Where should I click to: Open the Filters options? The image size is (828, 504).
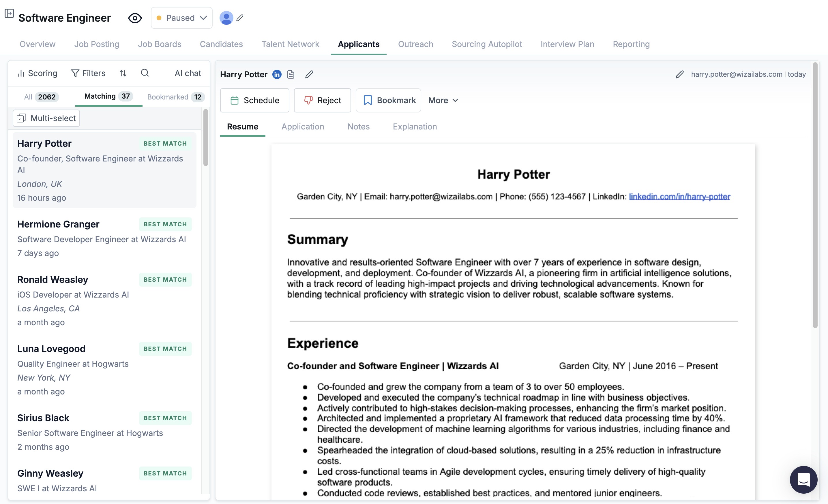[x=88, y=73]
